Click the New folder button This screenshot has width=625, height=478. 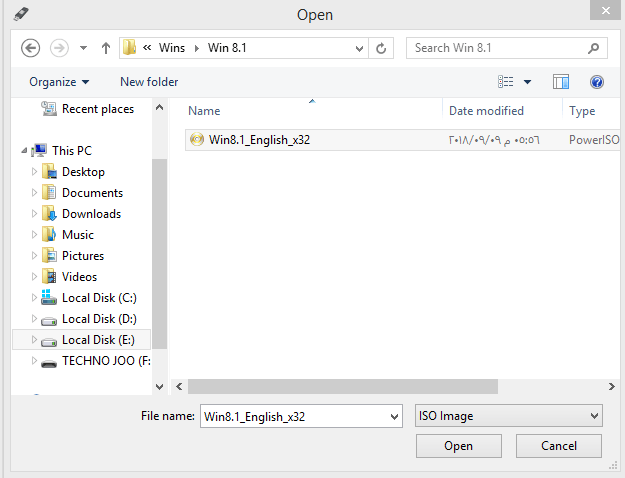coord(149,82)
